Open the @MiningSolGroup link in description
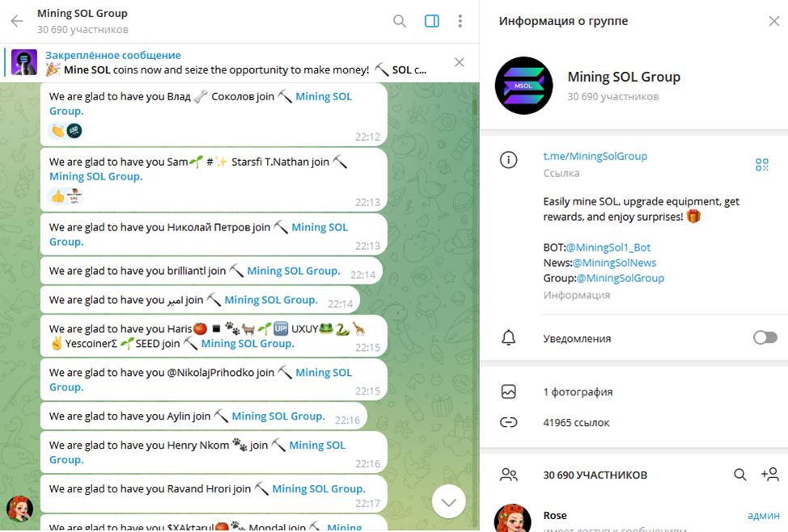The width and height of the screenshot is (788, 532). (x=621, y=278)
